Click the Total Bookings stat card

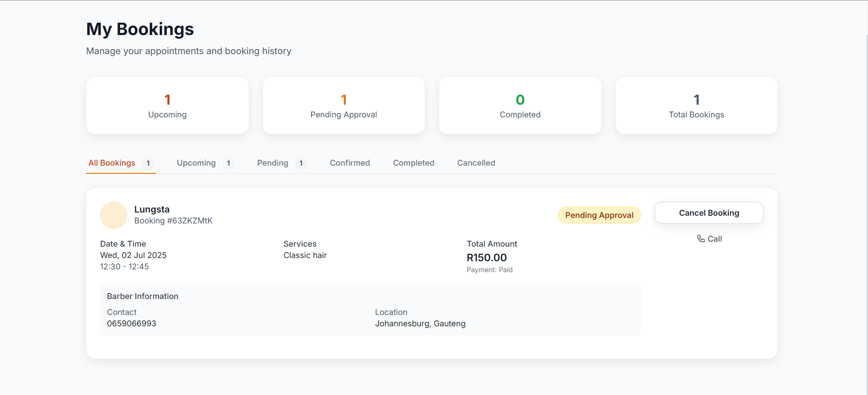point(696,106)
